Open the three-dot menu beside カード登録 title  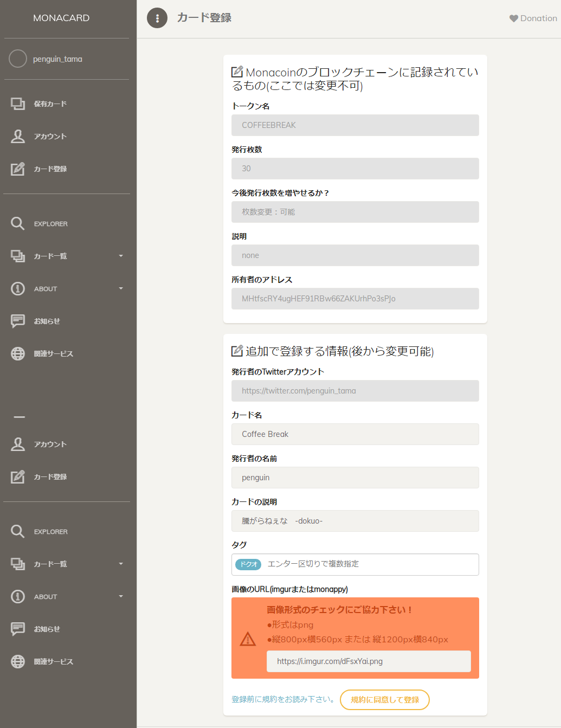(157, 18)
